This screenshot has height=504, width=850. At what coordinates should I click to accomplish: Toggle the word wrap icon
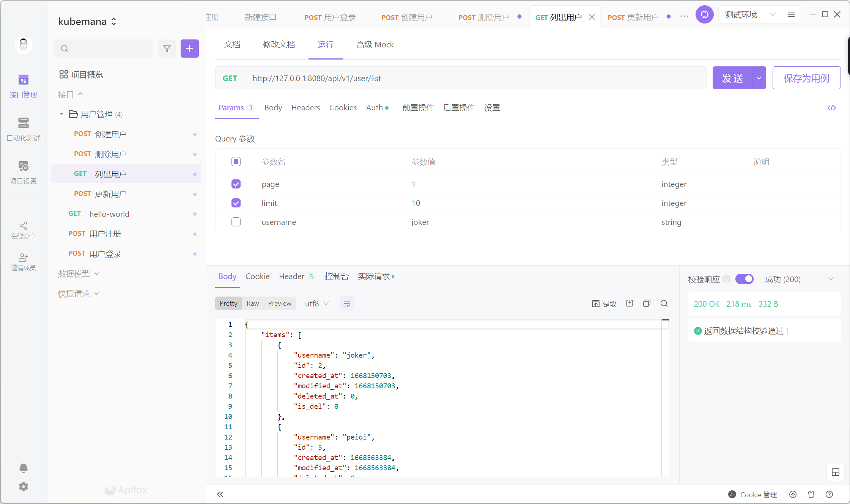[347, 303]
